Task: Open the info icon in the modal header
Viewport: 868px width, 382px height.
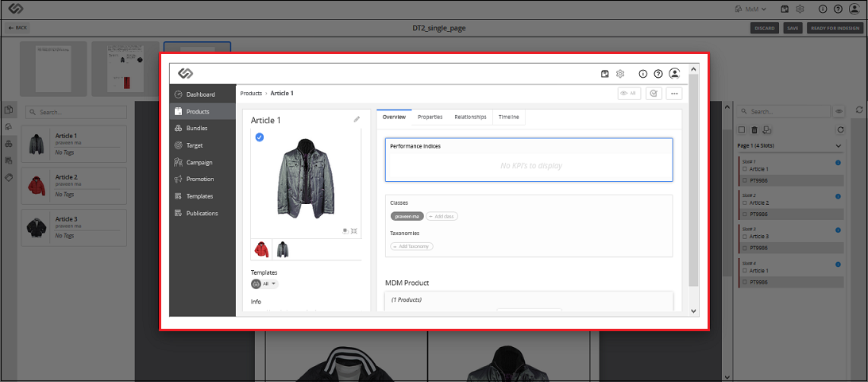Action: [x=642, y=74]
